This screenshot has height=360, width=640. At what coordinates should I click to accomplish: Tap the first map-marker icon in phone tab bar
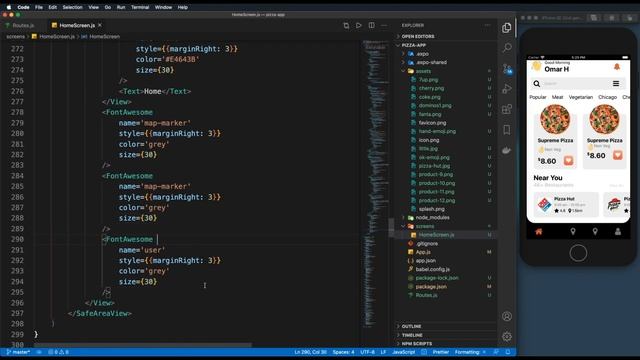pyautogui.click(x=573, y=232)
